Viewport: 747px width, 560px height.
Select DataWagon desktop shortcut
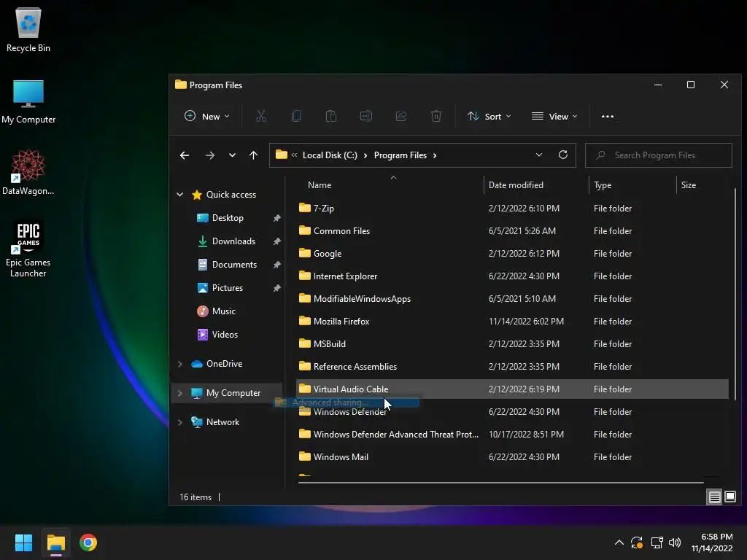pos(28,172)
